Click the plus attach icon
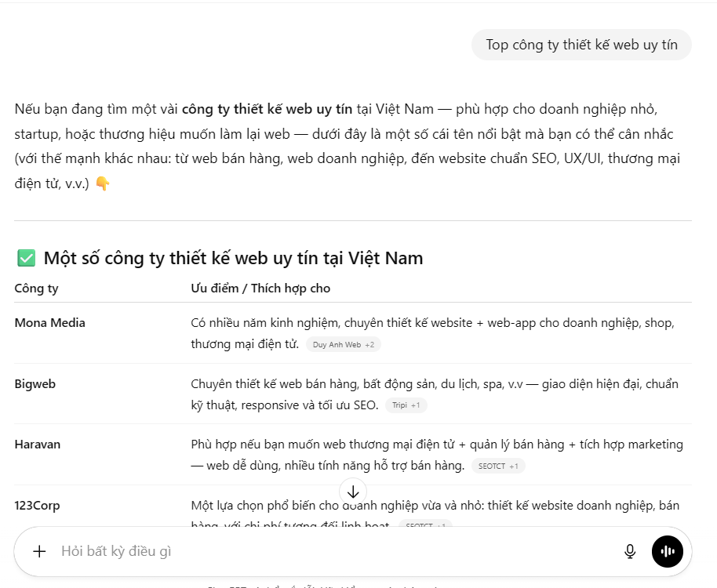Viewport: 717px width, 588px height. point(39,551)
